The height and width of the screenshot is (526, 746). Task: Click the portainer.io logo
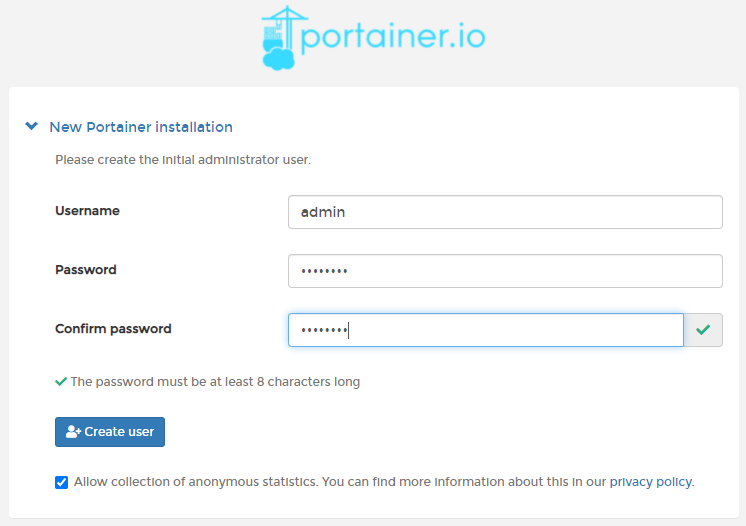[x=373, y=38]
